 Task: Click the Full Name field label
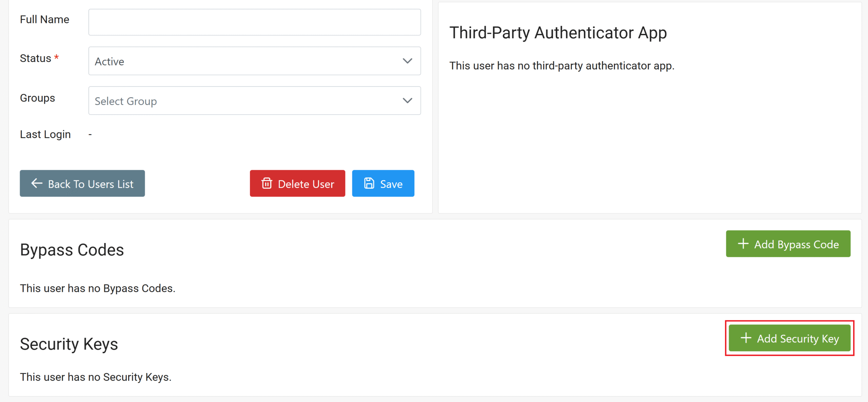pos(44,20)
